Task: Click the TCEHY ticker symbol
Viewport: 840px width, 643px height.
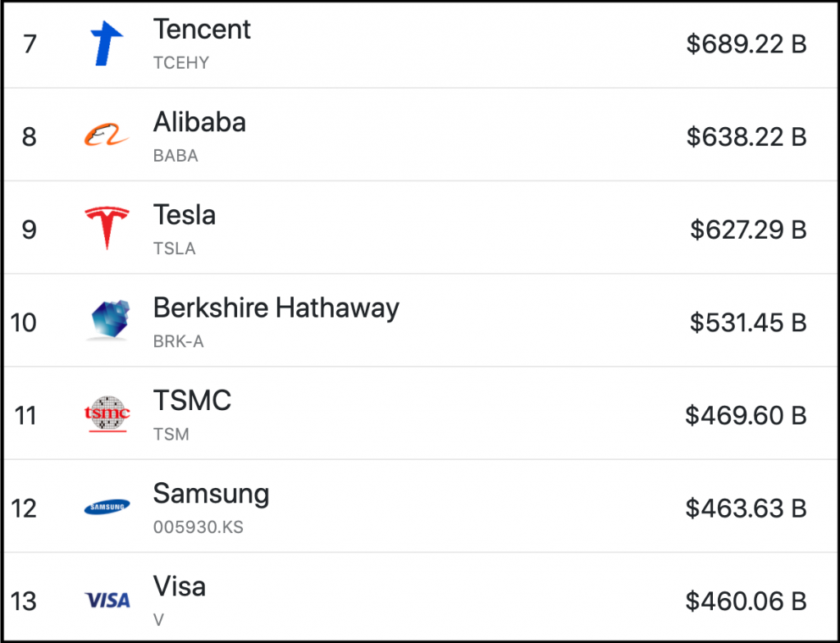Action: pyautogui.click(x=180, y=63)
